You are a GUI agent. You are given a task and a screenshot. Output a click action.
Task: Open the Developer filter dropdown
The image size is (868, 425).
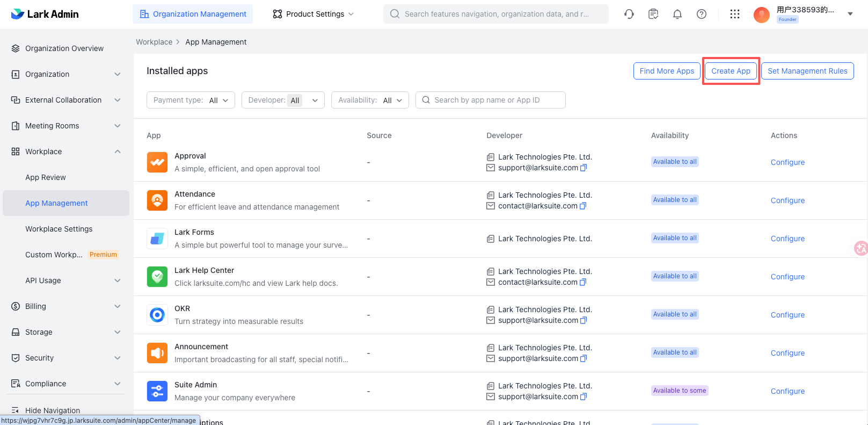[x=283, y=100]
